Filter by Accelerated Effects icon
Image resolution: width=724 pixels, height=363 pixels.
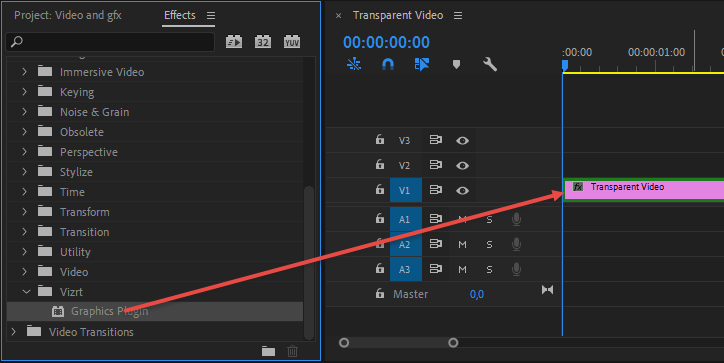click(x=234, y=42)
